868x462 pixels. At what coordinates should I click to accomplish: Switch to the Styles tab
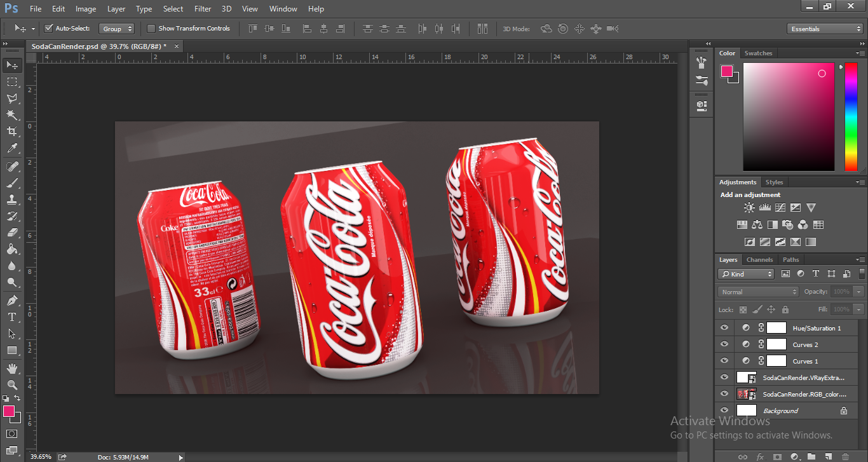click(774, 182)
